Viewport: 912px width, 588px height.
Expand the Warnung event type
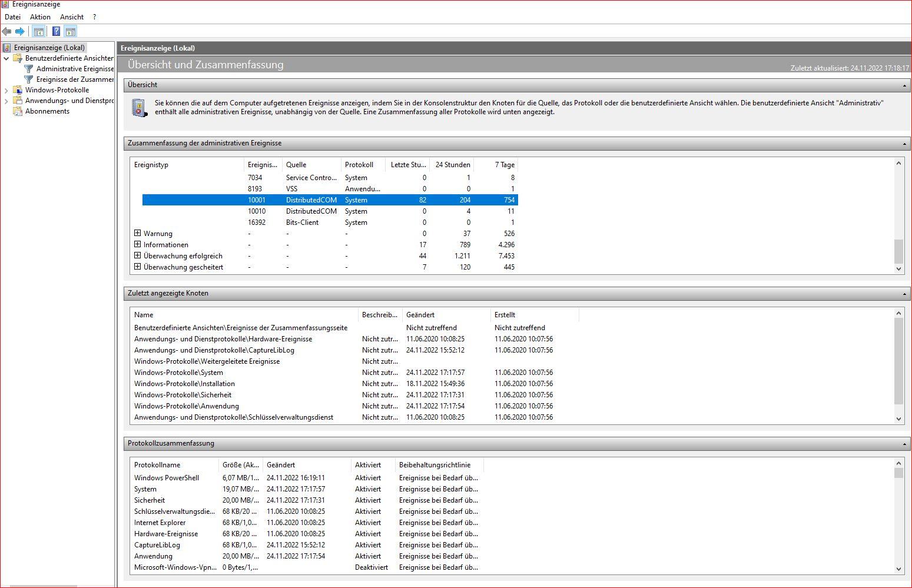pos(137,233)
